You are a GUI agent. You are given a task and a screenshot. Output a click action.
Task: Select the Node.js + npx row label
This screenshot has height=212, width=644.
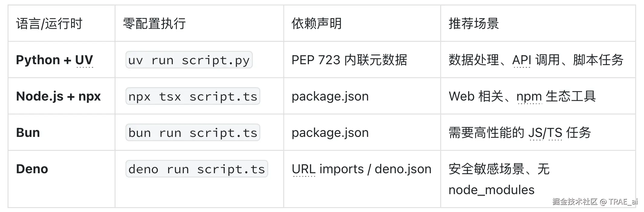point(58,96)
